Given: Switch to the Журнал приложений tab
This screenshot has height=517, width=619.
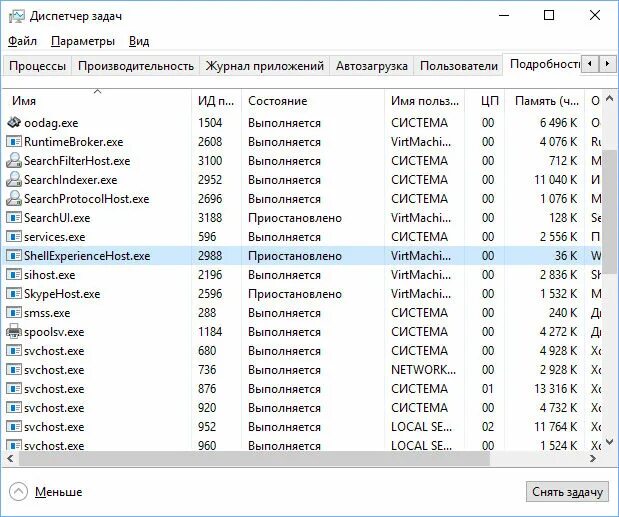Looking at the screenshot, I should click(x=264, y=66).
